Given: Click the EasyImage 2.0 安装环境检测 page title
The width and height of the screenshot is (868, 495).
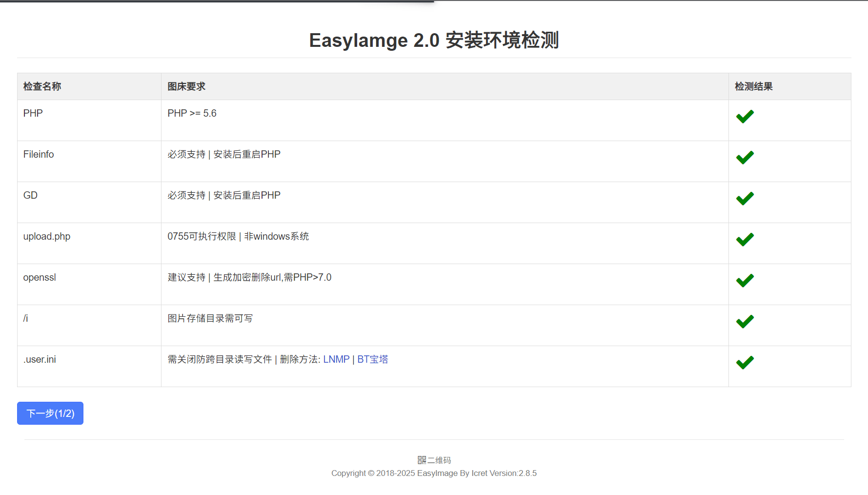Looking at the screenshot, I should [434, 40].
